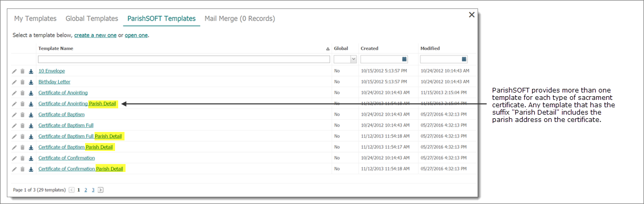Go to previous page arrow
The height and width of the screenshot is (204, 644).
72,190
